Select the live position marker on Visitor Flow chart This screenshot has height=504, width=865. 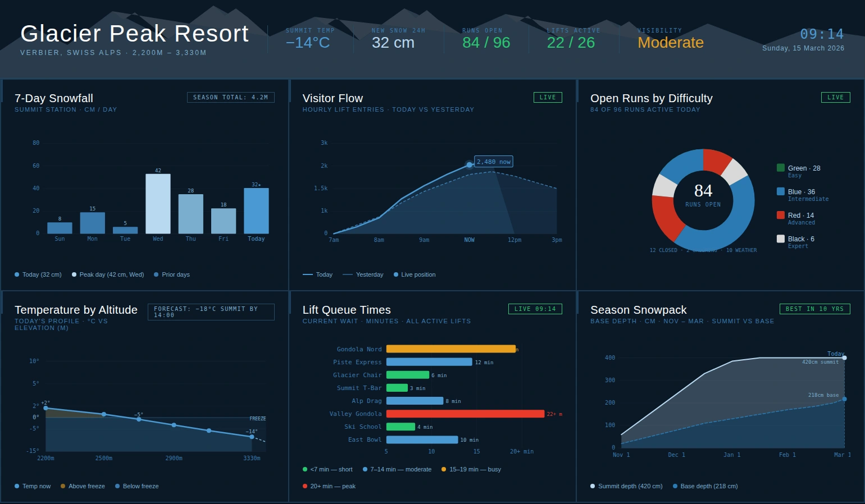pos(470,164)
